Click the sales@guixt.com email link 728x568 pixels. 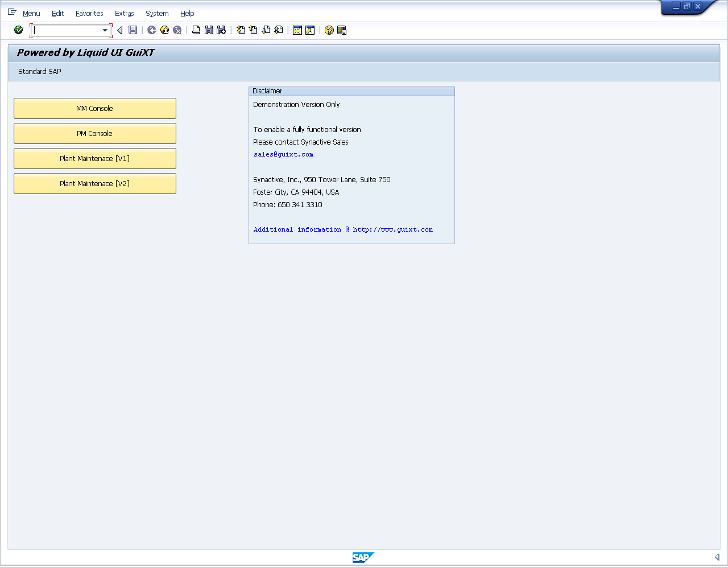pyautogui.click(x=283, y=154)
